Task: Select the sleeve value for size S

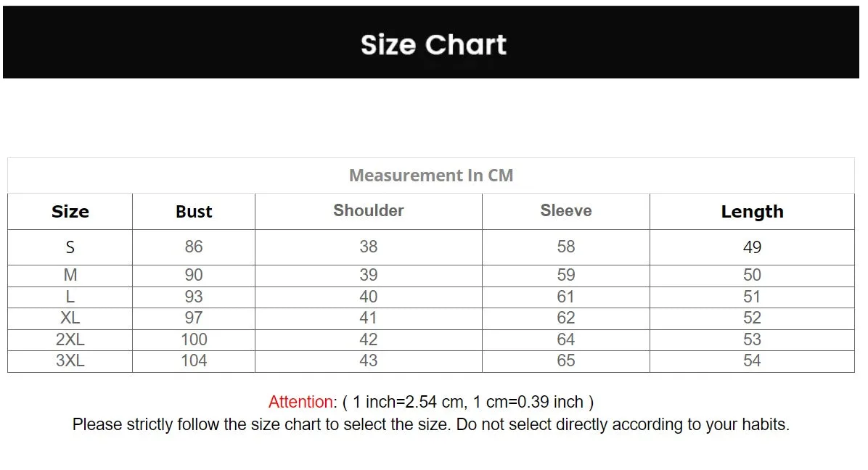Action: click(566, 247)
